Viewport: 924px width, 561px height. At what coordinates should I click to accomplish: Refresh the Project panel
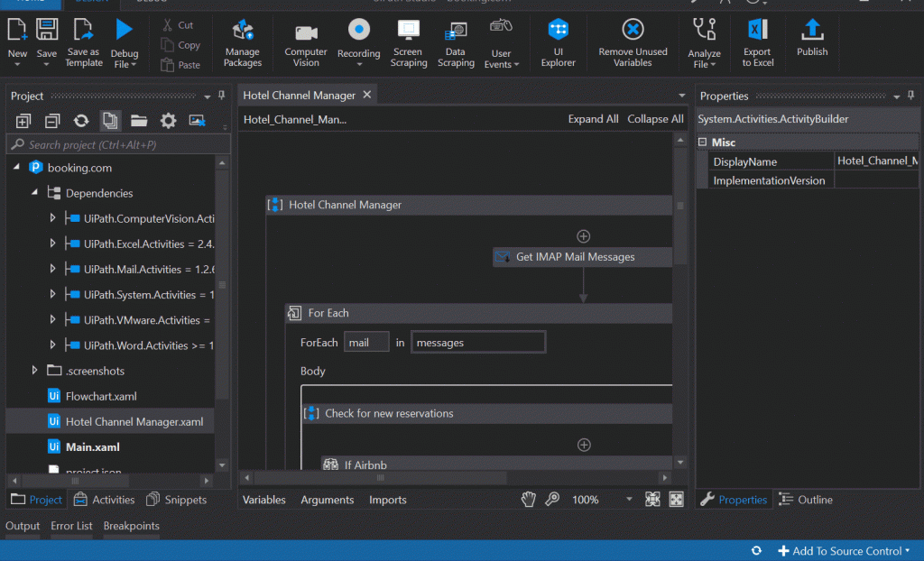point(81,121)
